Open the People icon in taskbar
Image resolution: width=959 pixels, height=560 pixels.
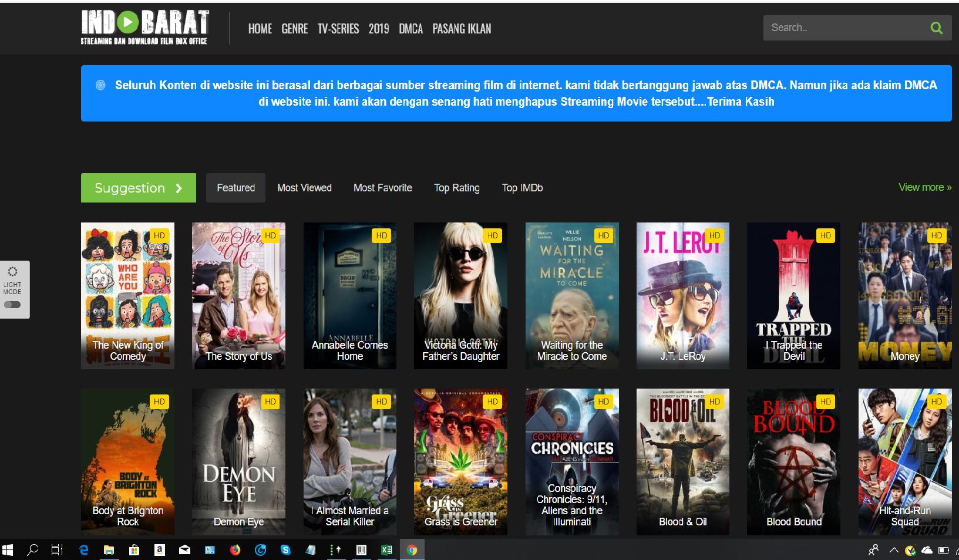[874, 550]
